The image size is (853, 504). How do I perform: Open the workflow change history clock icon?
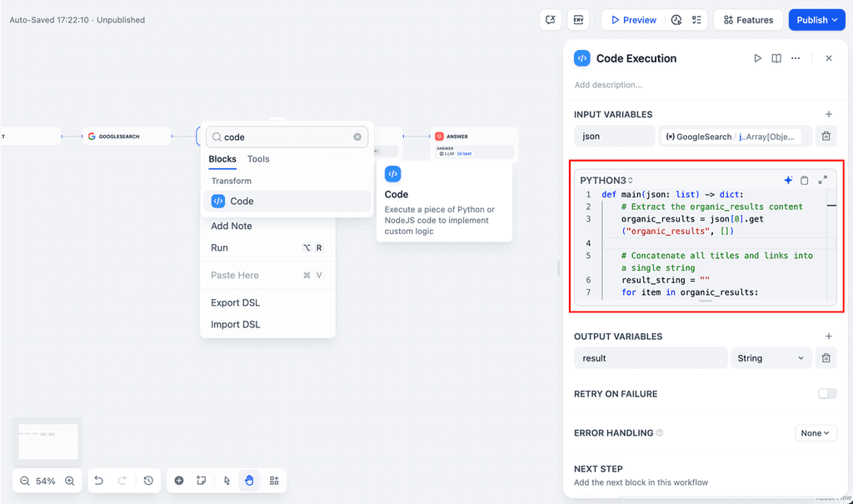(x=148, y=481)
